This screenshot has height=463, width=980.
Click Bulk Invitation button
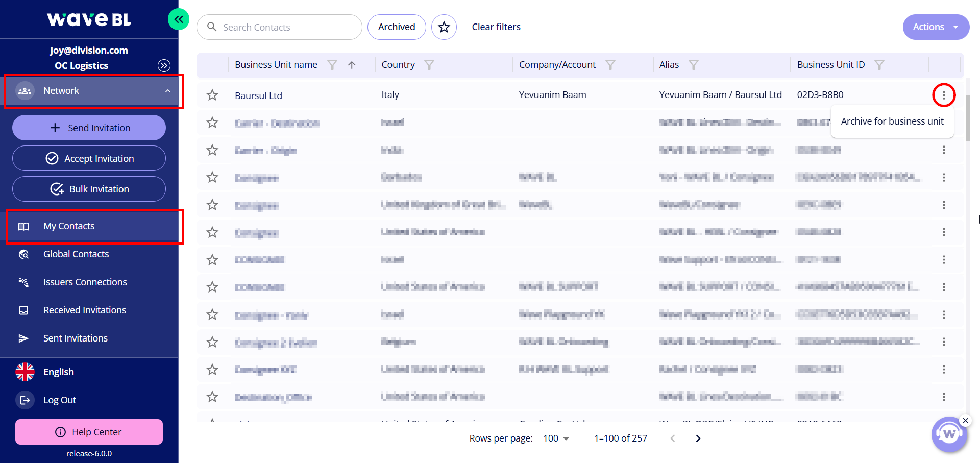tap(89, 189)
